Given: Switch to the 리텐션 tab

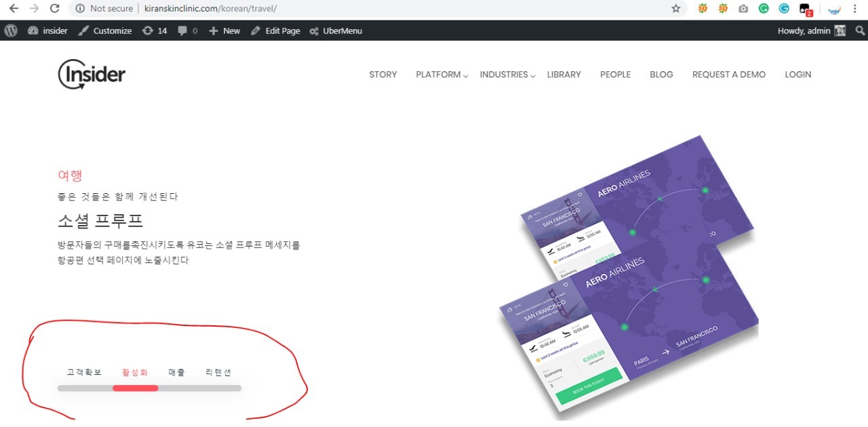Looking at the screenshot, I should [218, 372].
